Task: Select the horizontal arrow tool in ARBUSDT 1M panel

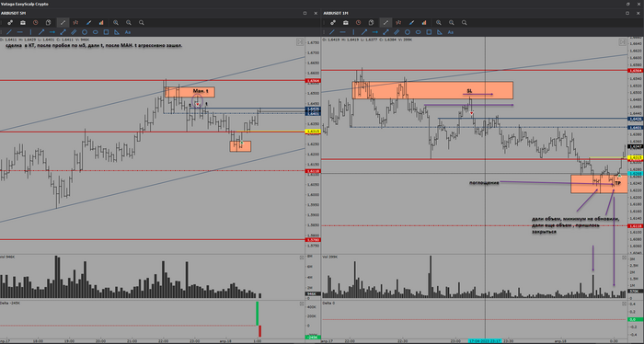Action: coord(375,32)
